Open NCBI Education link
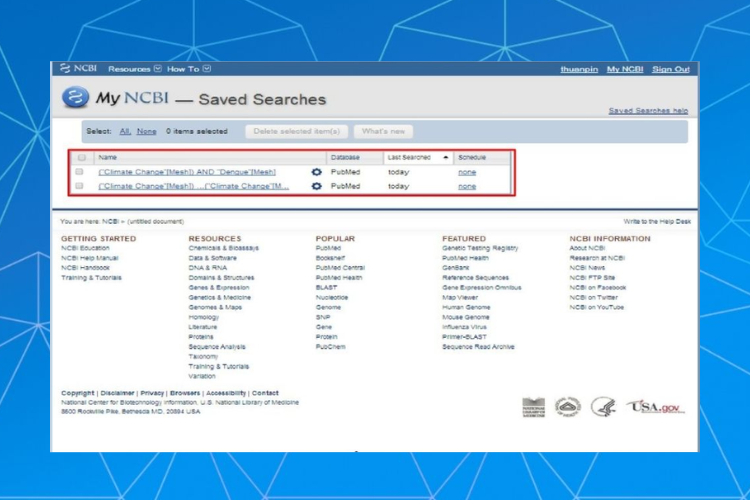The height and width of the screenshot is (500, 750). [85, 248]
